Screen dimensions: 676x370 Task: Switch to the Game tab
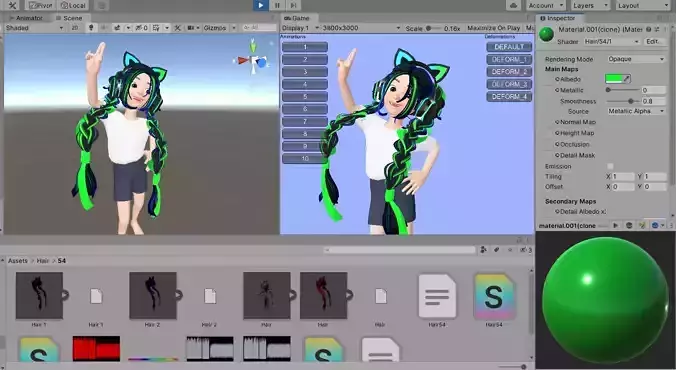click(x=298, y=18)
